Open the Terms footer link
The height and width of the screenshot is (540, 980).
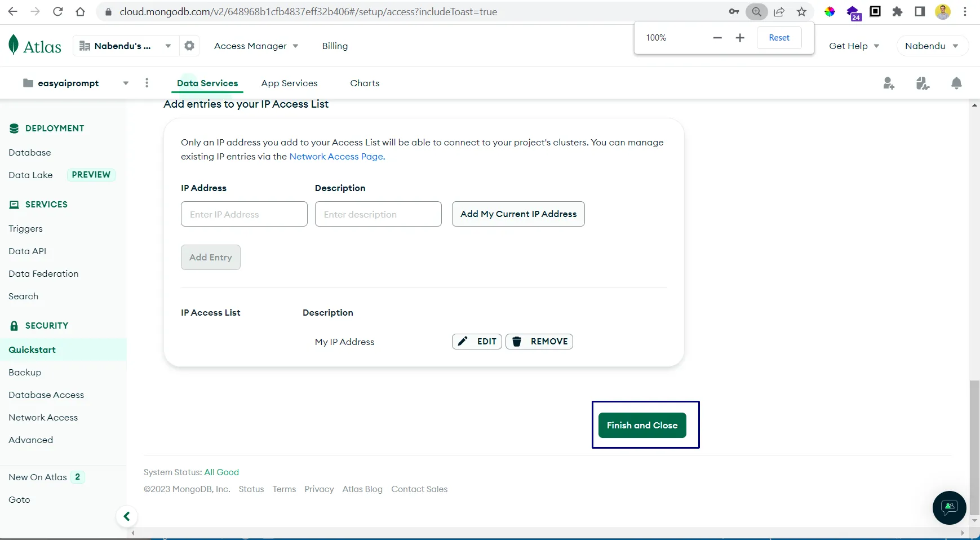pyautogui.click(x=284, y=489)
